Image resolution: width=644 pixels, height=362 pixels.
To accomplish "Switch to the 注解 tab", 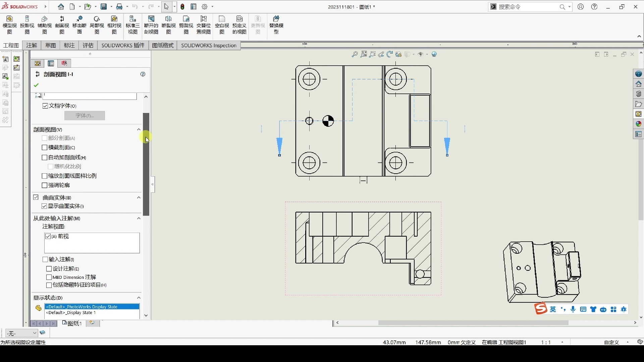I will click(x=32, y=45).
